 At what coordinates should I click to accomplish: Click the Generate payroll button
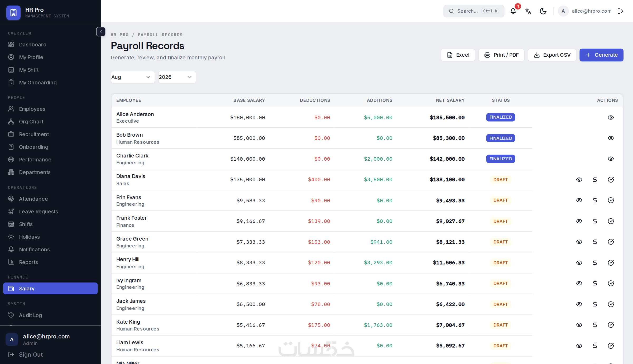point(601,55)
